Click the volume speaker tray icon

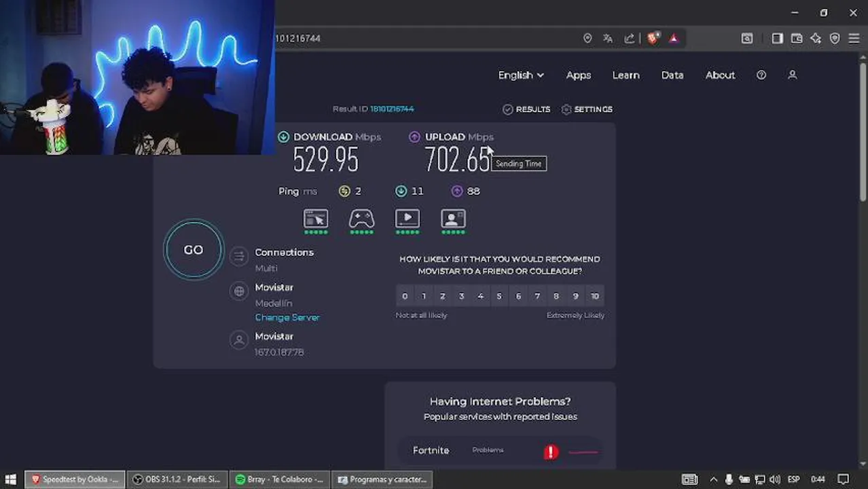775,479
